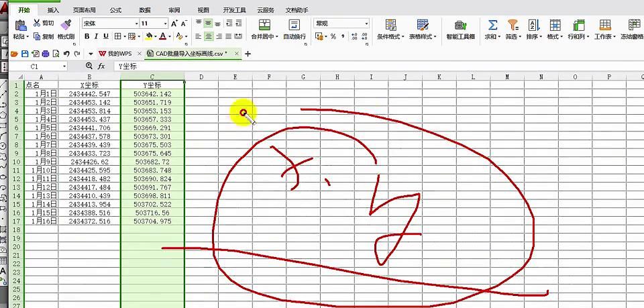This screenshot has width=644, height=308.
Task: Click the Merge and Center (合并居中) icon
Action: 264,24
